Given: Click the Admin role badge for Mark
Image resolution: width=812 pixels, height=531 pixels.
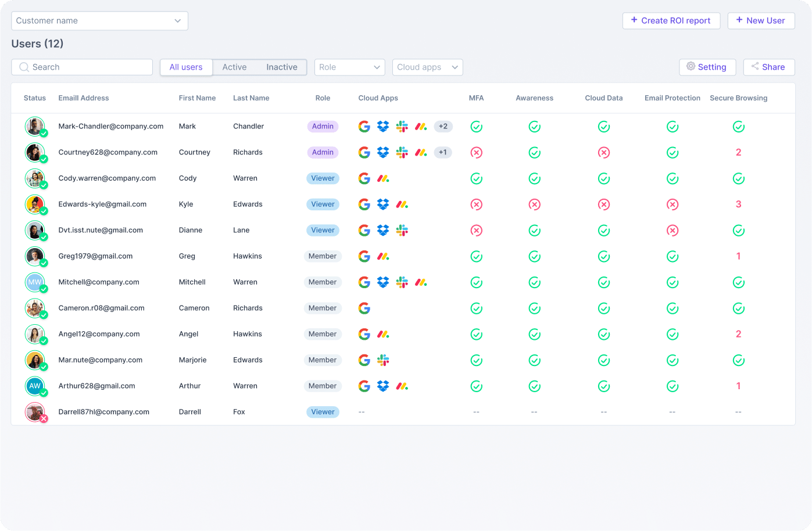Looking at the screenshot, I should pyautogui.click(x=323, y=126).
